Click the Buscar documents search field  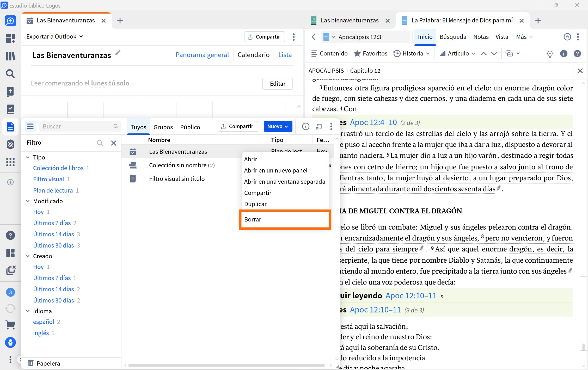(80, 126)
